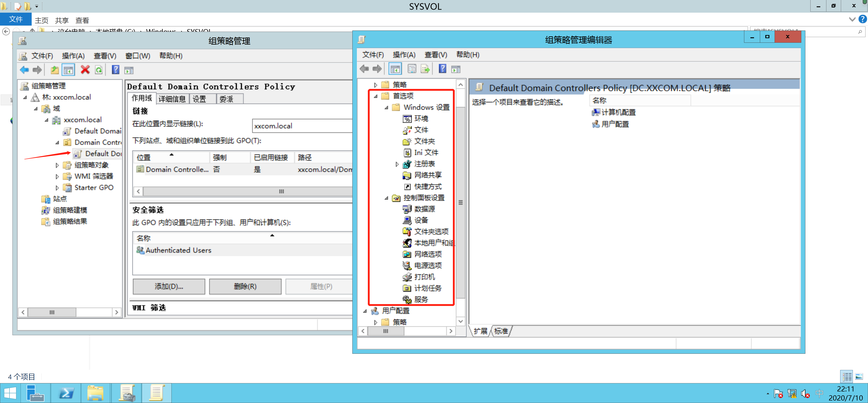Open help icon in 组策略管理 toolbar
868x403 pixels.
click(116, 70)
